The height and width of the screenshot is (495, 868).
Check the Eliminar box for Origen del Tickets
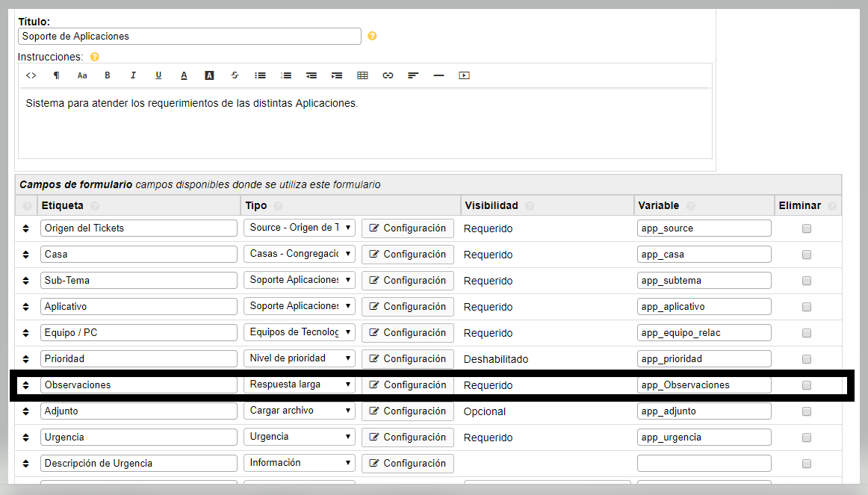pos(807,229)
